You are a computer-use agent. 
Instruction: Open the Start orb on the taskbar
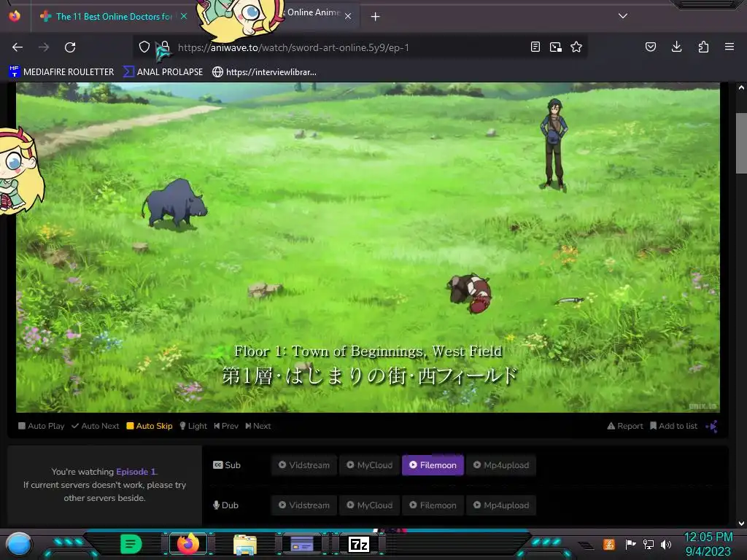19,544
